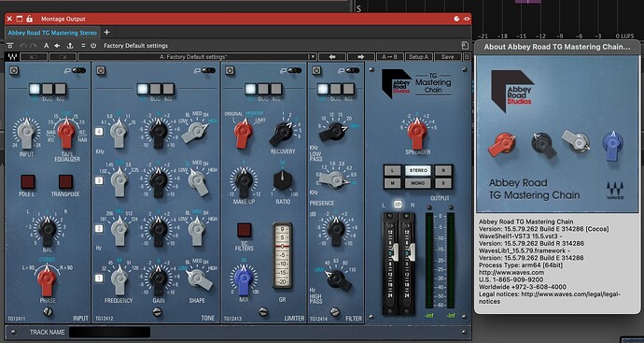Image resolution: width=644 pixels, height=343 pixels.
Task: Open the Waves hamburger menu icon
Action: click(467, 57)
